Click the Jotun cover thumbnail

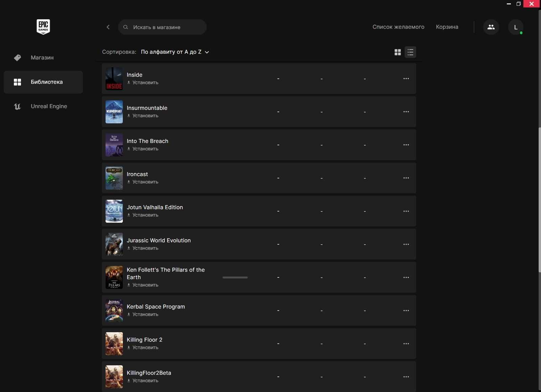pyautogui.click(x=114, y=211)
